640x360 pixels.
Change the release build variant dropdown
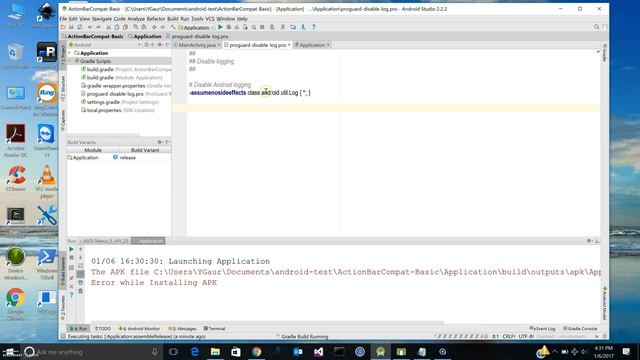[141, 158]
